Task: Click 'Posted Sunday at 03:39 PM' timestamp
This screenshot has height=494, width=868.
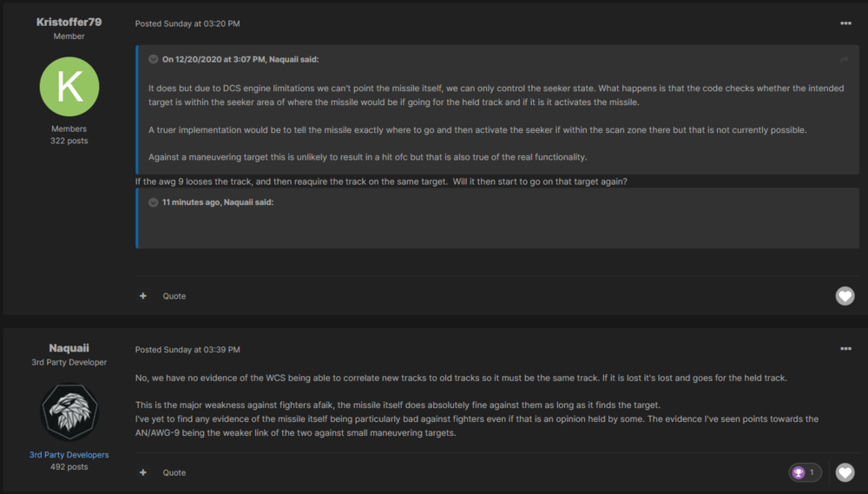Action: click(x=187, y=349)
